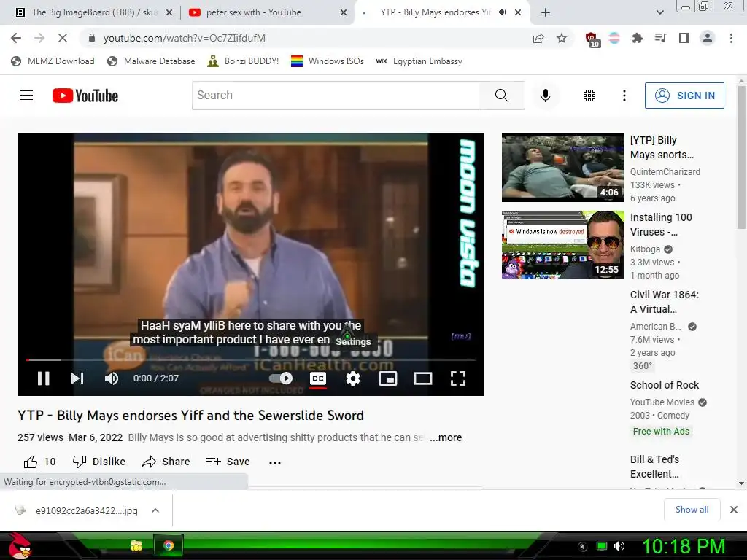Toggle closed captions CC button
747x560 pixels.
[x=318, y=378]
